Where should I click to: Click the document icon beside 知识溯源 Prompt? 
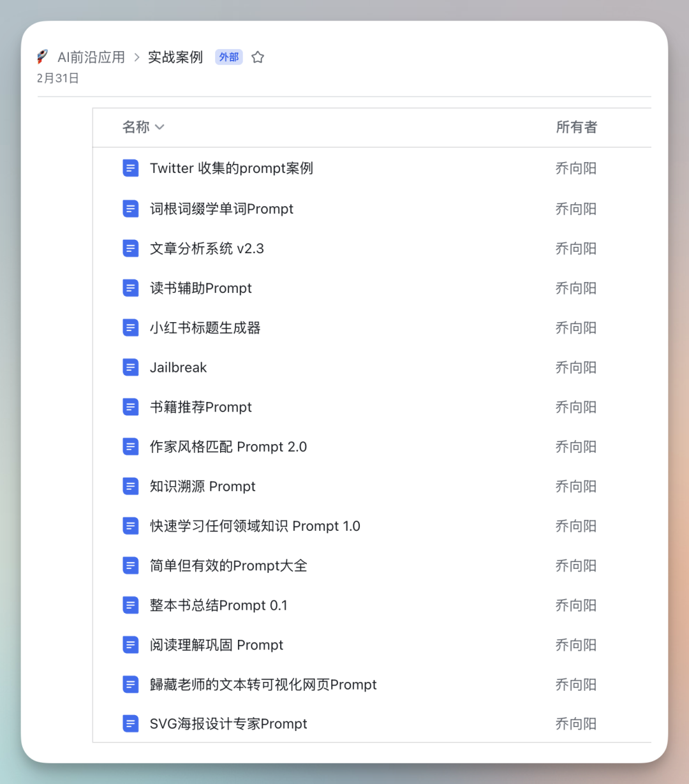click(x=130, y=486)
